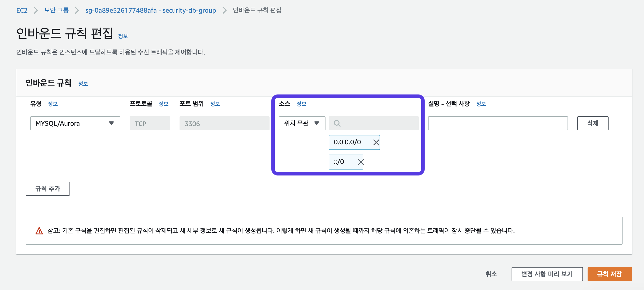
Task: Click 변경 사항 미리 보기 button
Action: [547, 274]
